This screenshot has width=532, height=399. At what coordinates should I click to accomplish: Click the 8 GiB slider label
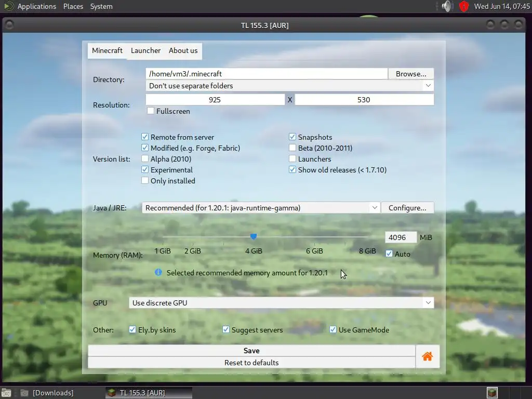[x=367, y=251]
